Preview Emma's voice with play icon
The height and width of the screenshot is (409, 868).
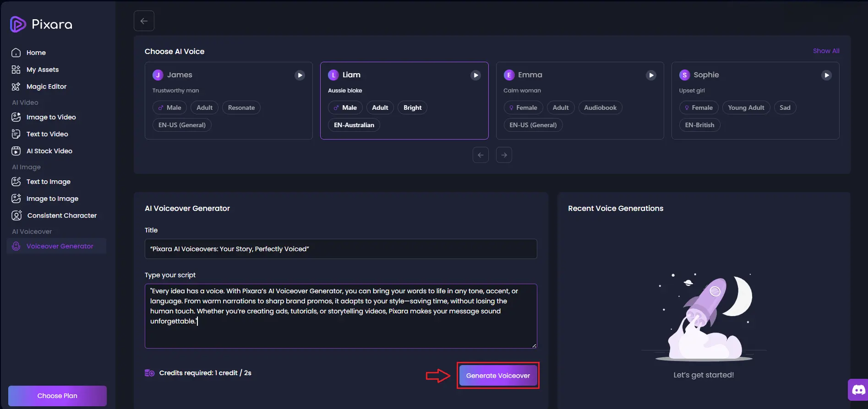(x=651, y=75)
